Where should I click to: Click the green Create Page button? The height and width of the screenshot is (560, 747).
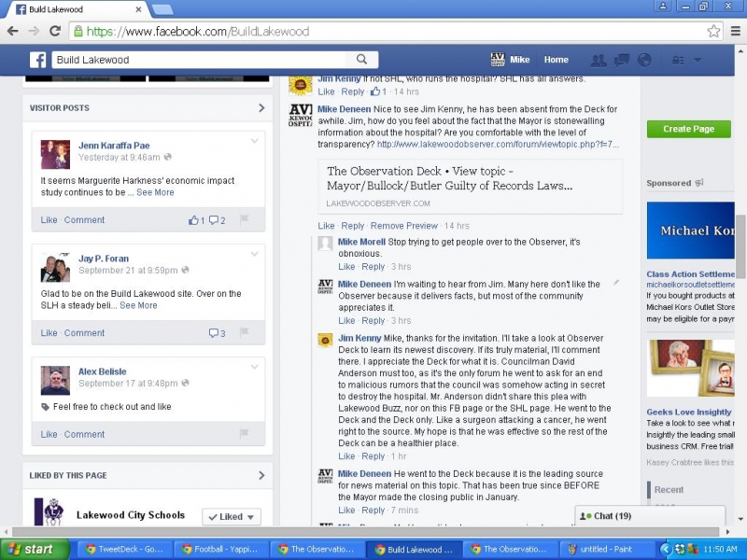[x=688, y=129]
